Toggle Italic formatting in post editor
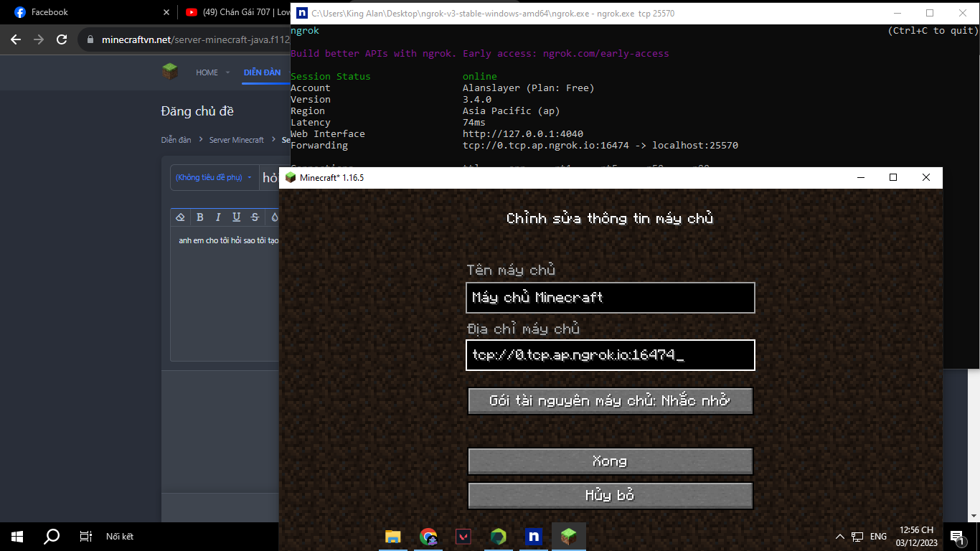The width and height of the screenshot is (980, 551). (218, 217)
